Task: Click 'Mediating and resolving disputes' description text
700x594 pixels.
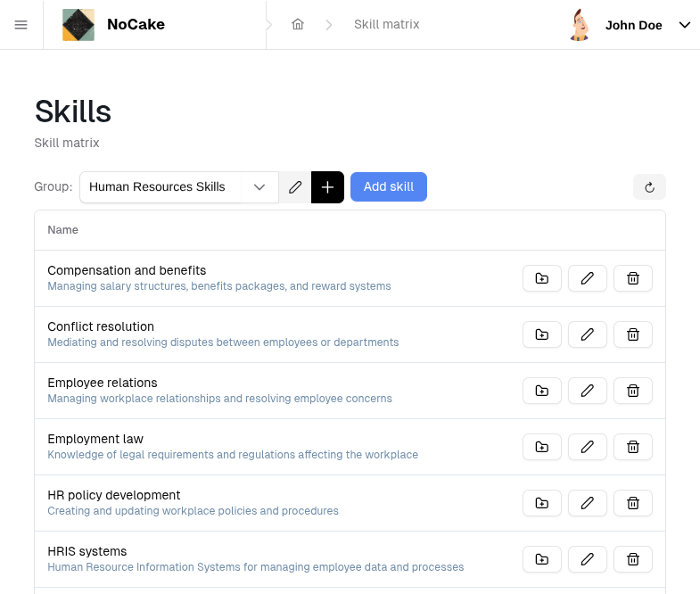Action: click(x=223, y=342)
